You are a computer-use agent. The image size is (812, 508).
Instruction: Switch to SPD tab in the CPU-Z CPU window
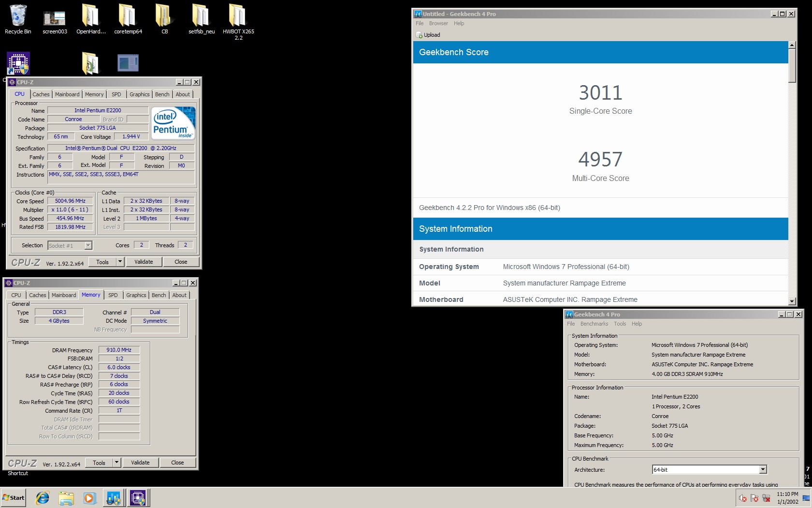116,94
